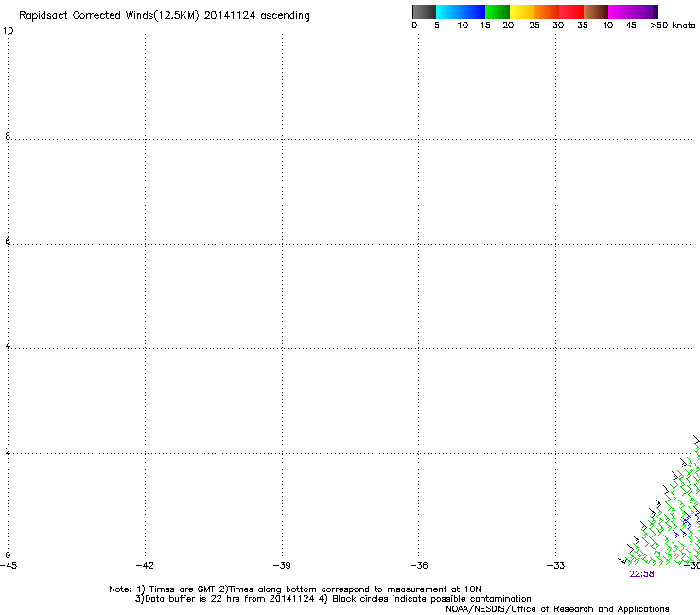Click the longitude label '-39'
The height and width of the screenshot is (615, 700).
[282, 566]
